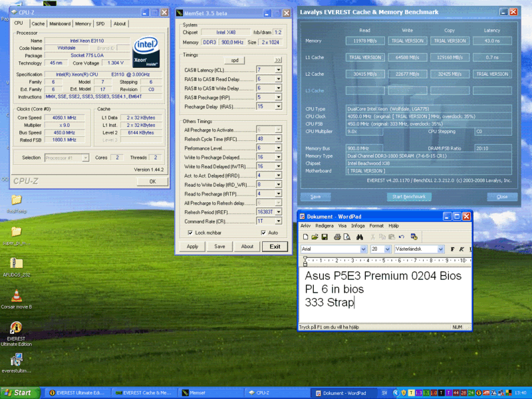Viewport: 532px width, 399px height.
Task: Open the Command Rate (CR) dropdown
Action: pyautogui.click(x=278, y=221)
